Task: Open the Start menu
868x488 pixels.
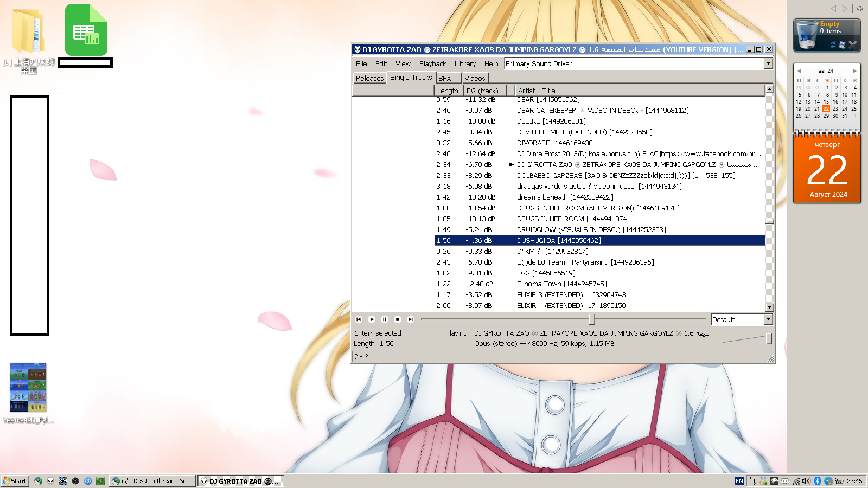Action: [15, 481]
